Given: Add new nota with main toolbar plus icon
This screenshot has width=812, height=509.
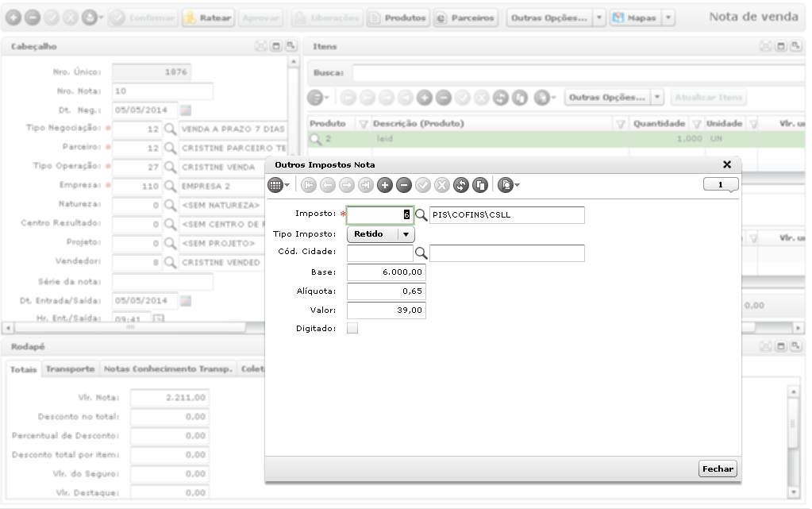Looking at the screenshot, I should pyautogui.click(x=13, y=17).
